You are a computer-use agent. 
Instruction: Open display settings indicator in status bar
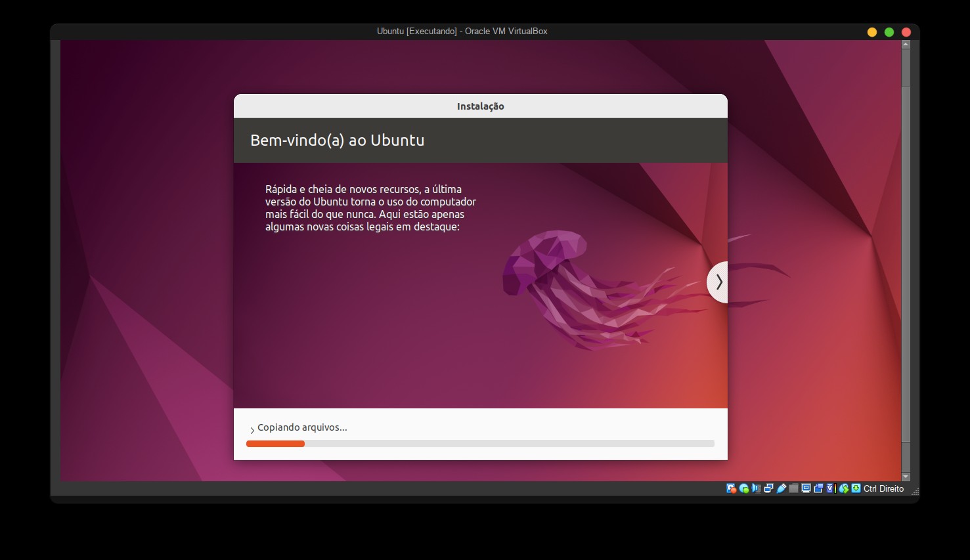pos(806,488)
